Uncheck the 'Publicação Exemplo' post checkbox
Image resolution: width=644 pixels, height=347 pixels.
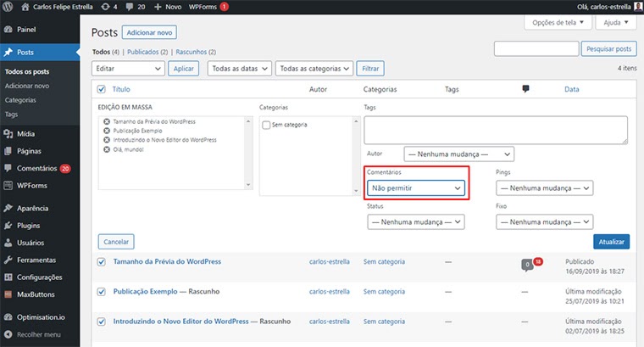click(x=102, y=291)
